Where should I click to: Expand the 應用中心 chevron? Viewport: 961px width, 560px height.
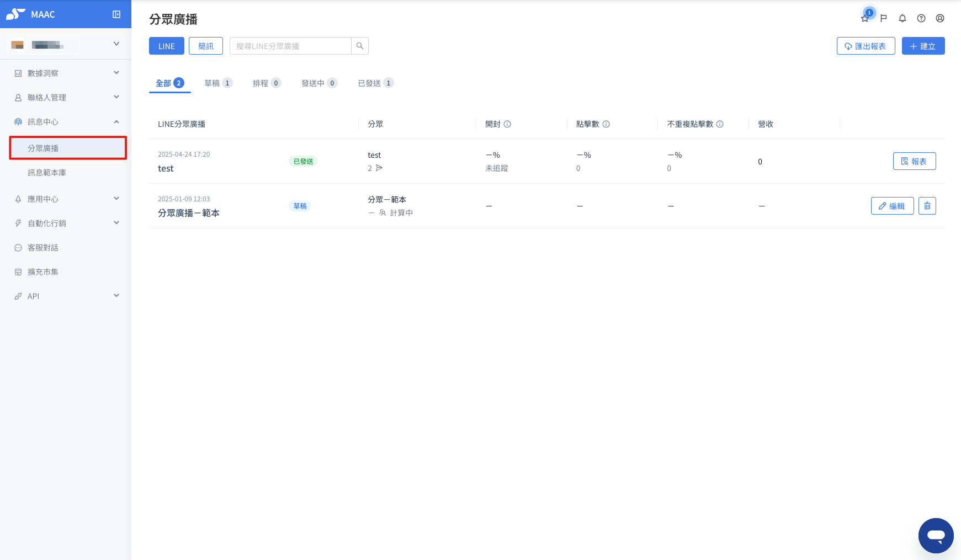click(116, 199)
